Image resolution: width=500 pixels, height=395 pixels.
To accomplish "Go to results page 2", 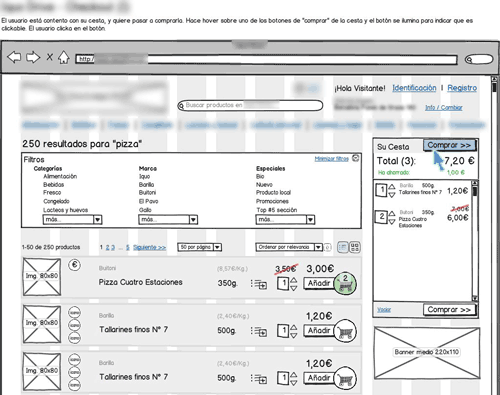I will point(107,247).
